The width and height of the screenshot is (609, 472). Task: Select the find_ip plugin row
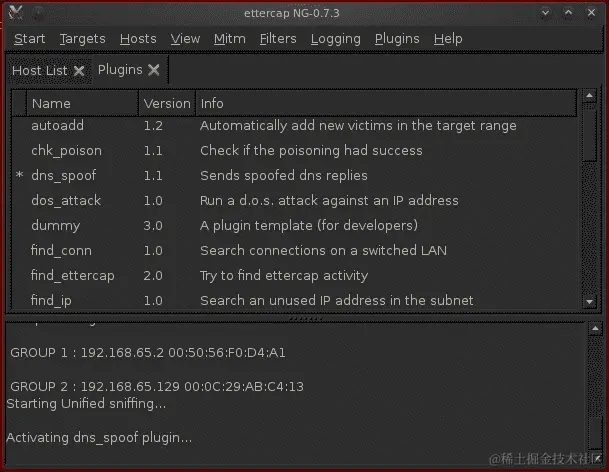tap(294, 300)
